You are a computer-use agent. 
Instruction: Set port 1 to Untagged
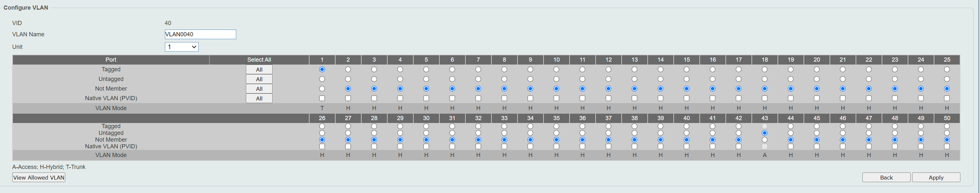tap(322, 79)
